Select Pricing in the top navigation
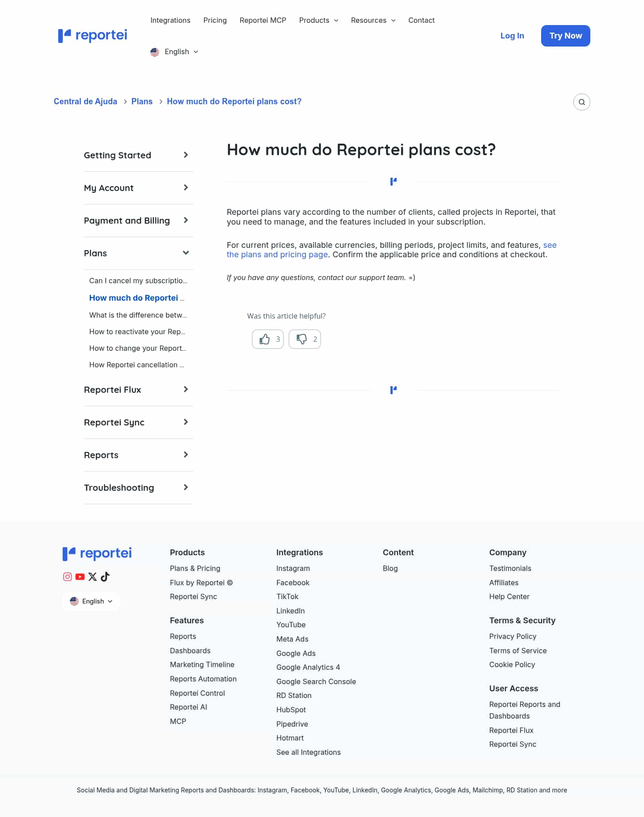 click(x=215, y=20)
